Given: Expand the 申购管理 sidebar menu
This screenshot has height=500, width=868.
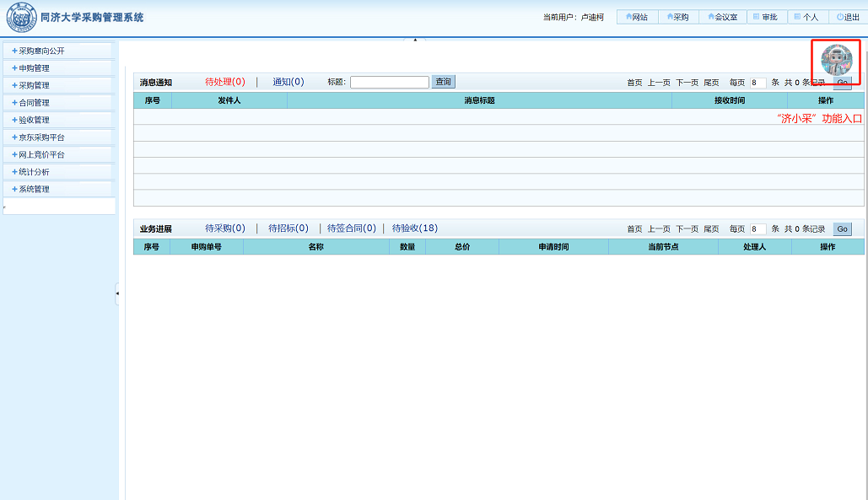Looking at the screenshot, I should [x=57, y=68].
